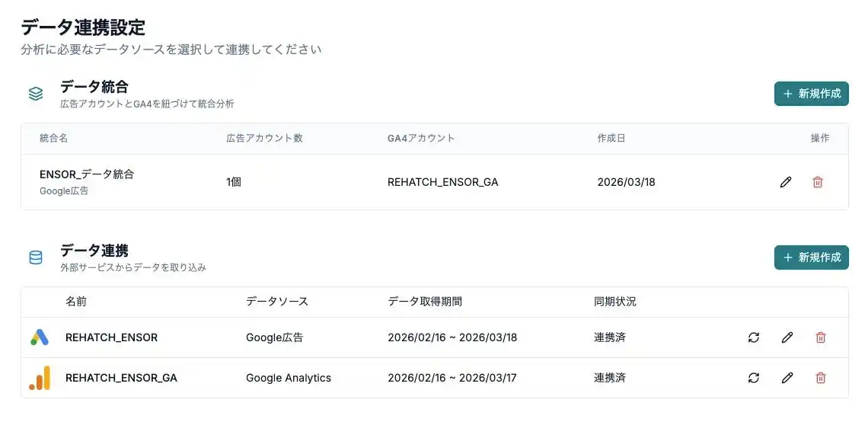Image resolution: width=868 pixels, height=422 pixels.
Task: Select the REHATCH_ENSOR_GA name in データ連携 table
Action: click(x=121, y=378)
